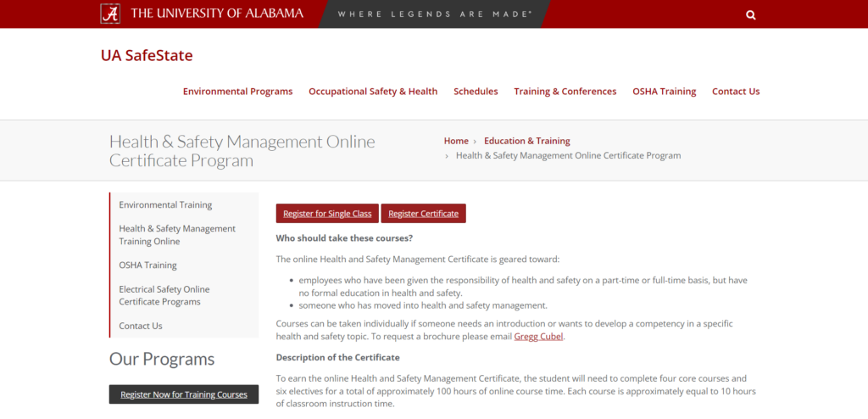Open Contact Us in the top navigation

click(736, 92)
